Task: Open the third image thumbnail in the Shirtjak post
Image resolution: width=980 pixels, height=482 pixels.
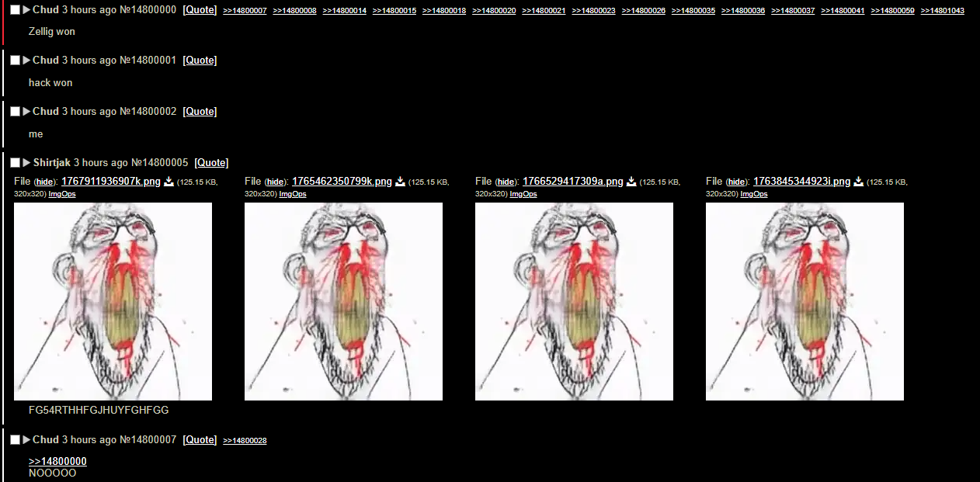Action: click(574, 301)
